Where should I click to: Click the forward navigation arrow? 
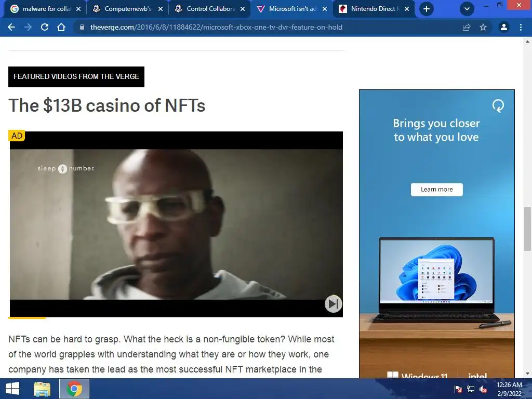click(x=28, y=27)
